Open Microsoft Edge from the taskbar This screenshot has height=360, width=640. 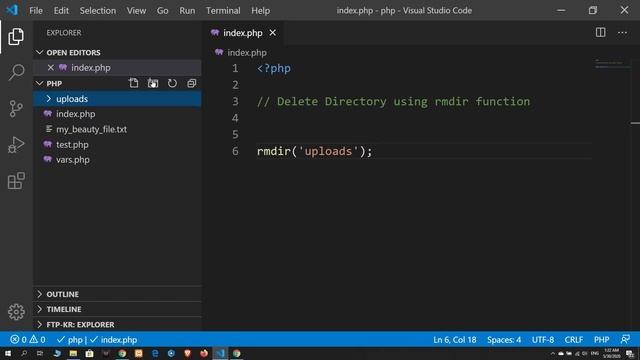tap(155, 353)
